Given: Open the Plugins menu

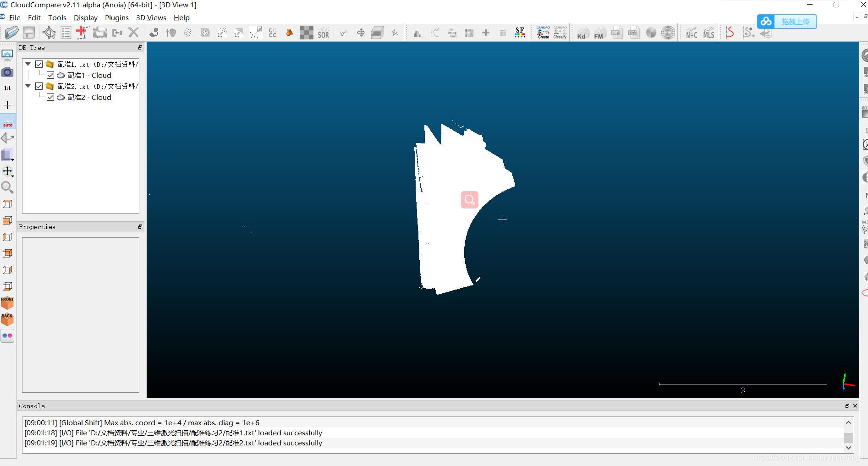Looking at the screenshot, I should point(117,17).
